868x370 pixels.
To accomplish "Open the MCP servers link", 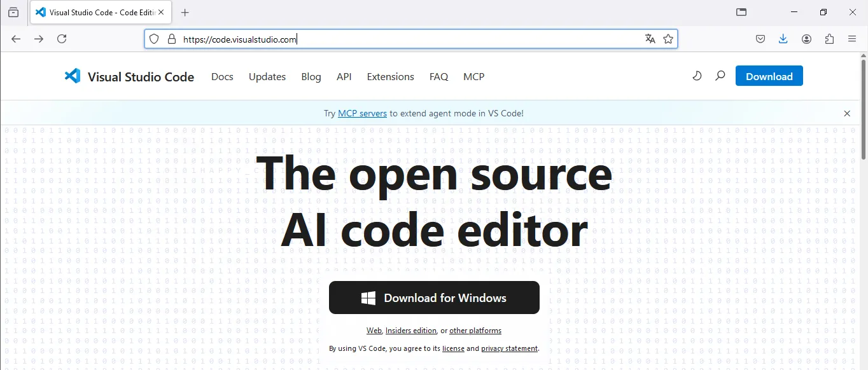I will click(x=363, y=113).
